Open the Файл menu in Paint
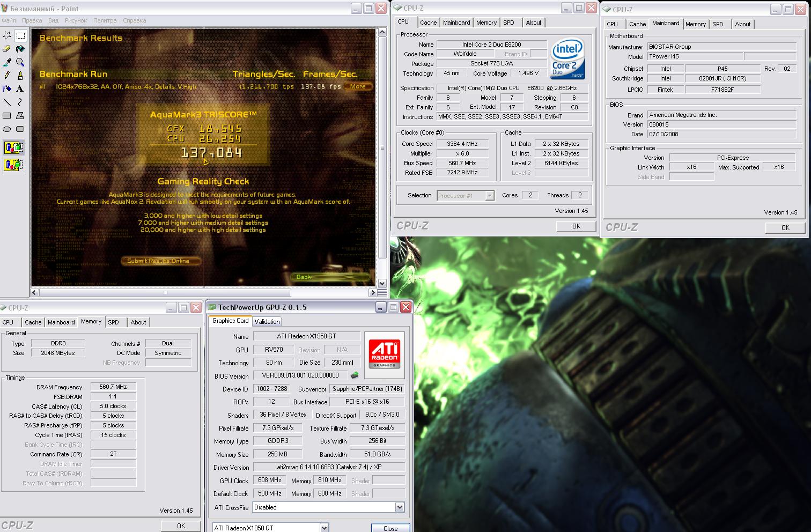Viewport: 811px width, 532px height. click(x=9, y=20)
